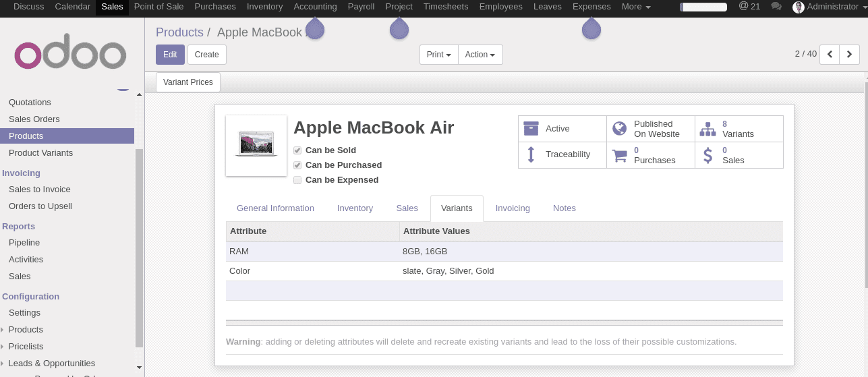Click the tip droplet under Accounting

(315, 28)
